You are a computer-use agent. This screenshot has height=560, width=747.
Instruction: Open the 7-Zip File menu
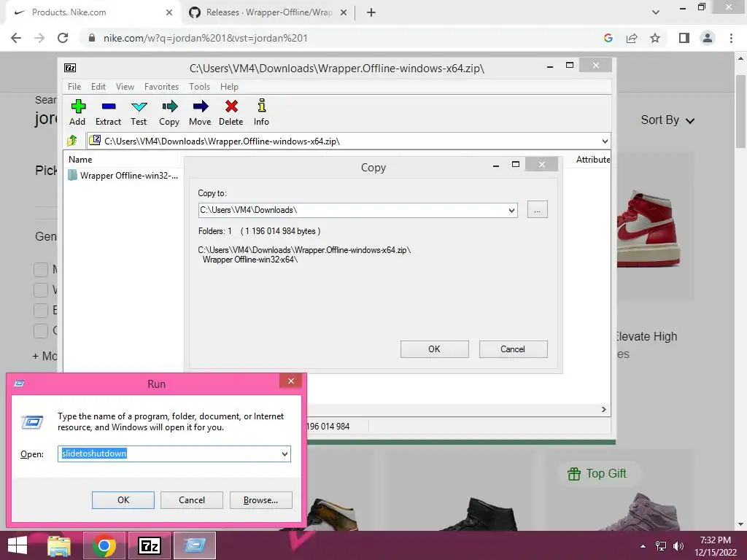[74, 87]
